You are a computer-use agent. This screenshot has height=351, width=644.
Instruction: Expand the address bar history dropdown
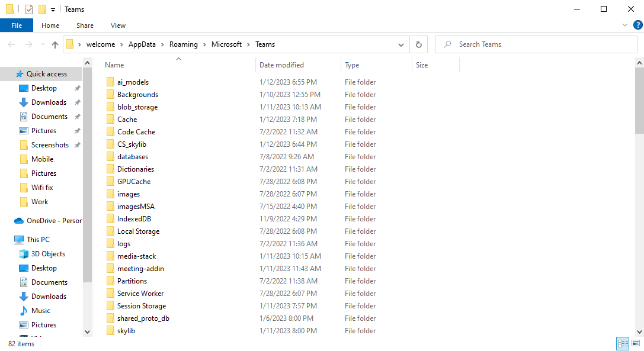tap(401, 45)
